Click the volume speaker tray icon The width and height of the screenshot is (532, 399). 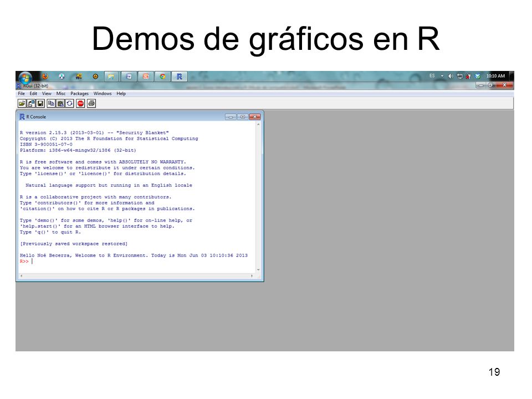(x=451, y=76)
